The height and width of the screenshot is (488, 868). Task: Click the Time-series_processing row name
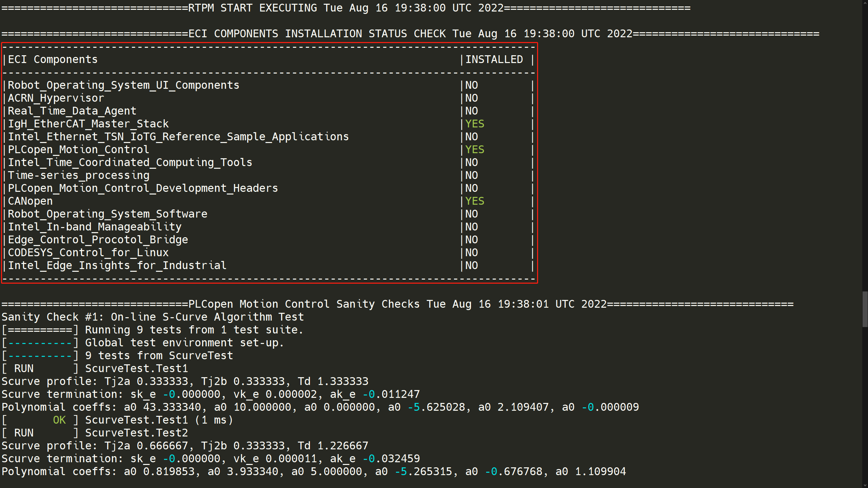click(79, 176)
